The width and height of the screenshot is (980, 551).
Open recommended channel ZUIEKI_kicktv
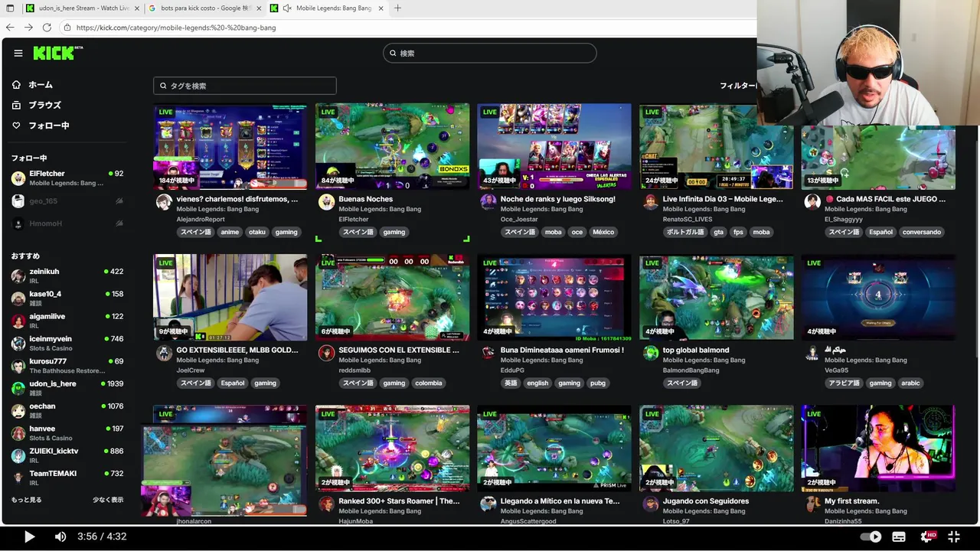pos(67,455)
